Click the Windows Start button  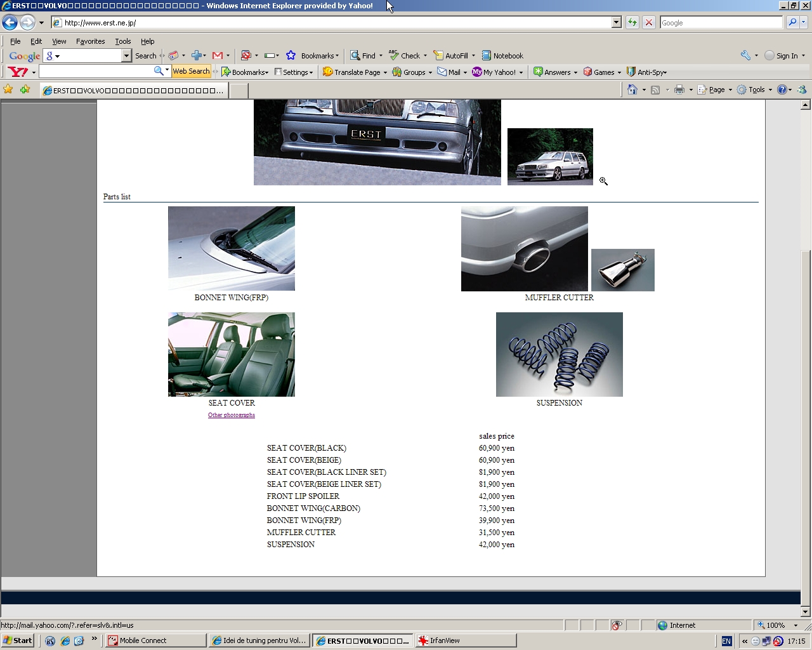[18, 640]
